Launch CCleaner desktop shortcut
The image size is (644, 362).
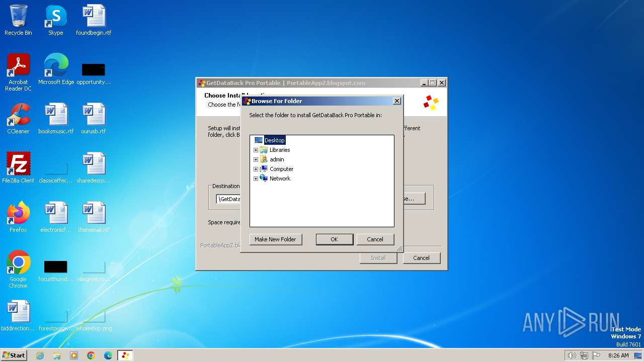click(18, 119)
